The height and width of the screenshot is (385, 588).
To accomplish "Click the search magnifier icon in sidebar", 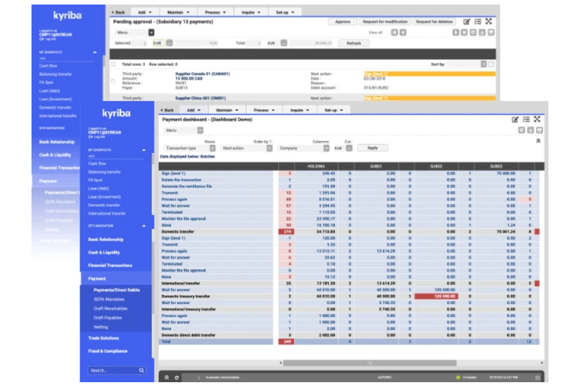I will [141, 370].
